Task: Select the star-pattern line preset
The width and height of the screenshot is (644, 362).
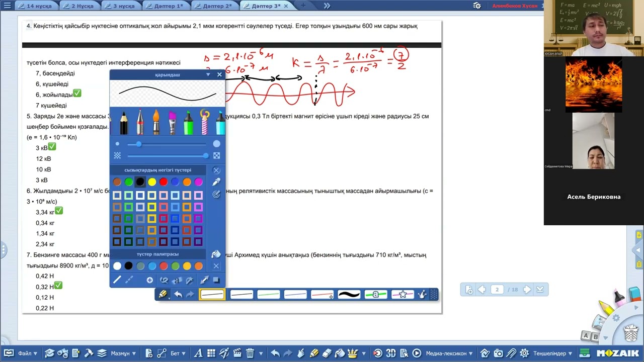Action: click(x=403, y=295)
